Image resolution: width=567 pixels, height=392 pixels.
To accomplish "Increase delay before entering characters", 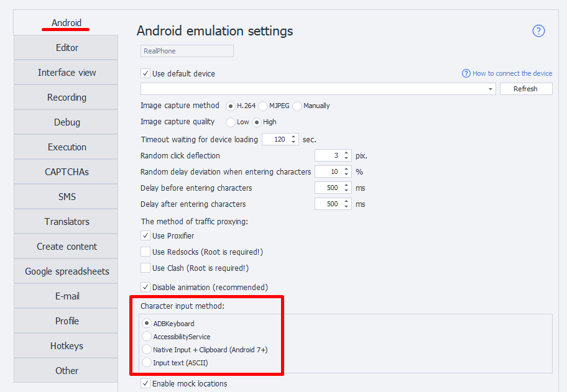I will pyautogui.click(x=347, y=185).
